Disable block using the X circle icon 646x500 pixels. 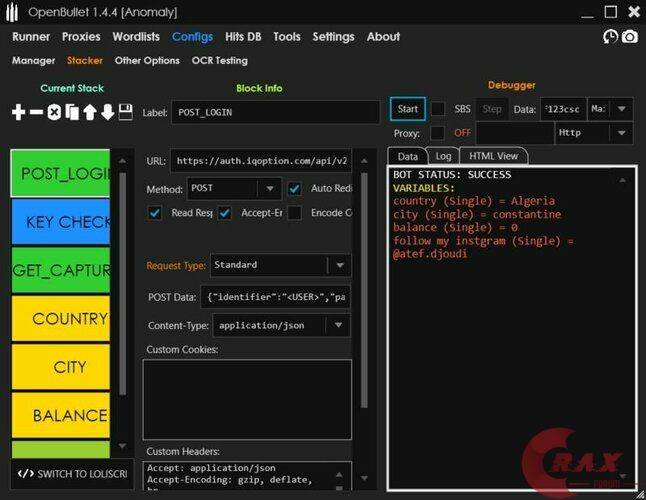[x=54, y=112]
